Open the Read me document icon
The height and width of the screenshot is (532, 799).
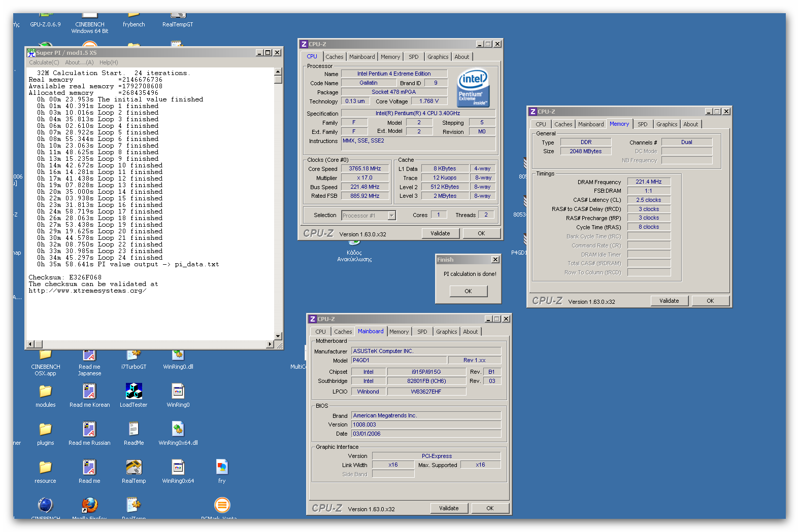[x=89, y=467]
